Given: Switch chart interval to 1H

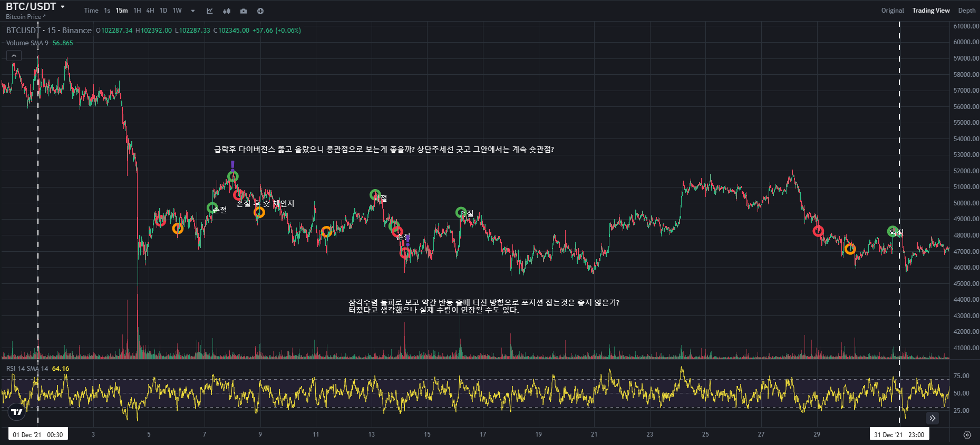Looking at the screenshot, I should (137, 11).
